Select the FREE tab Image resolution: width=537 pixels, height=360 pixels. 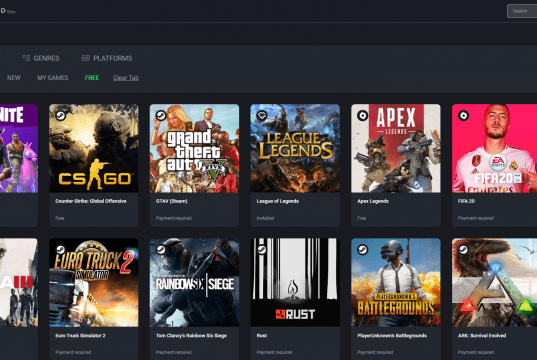point(92,78)
